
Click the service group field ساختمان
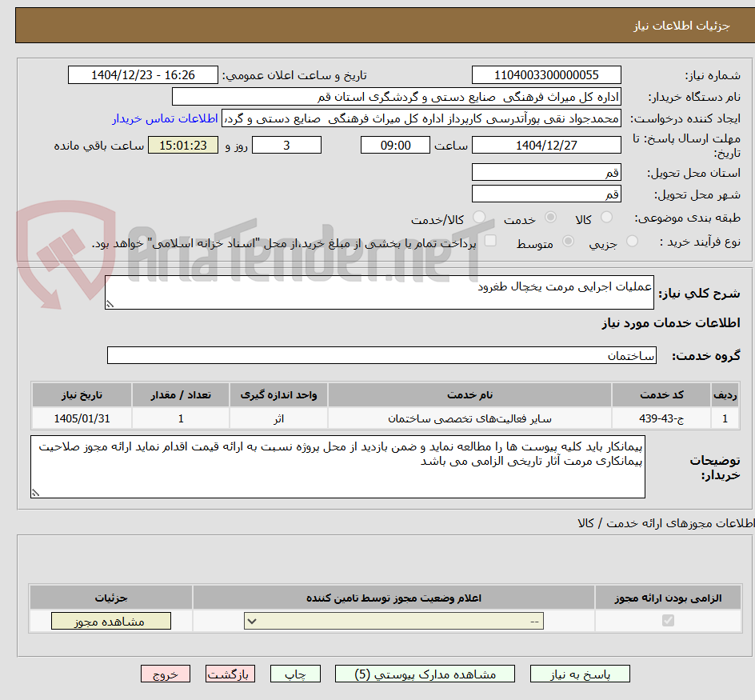pos(381,355)
